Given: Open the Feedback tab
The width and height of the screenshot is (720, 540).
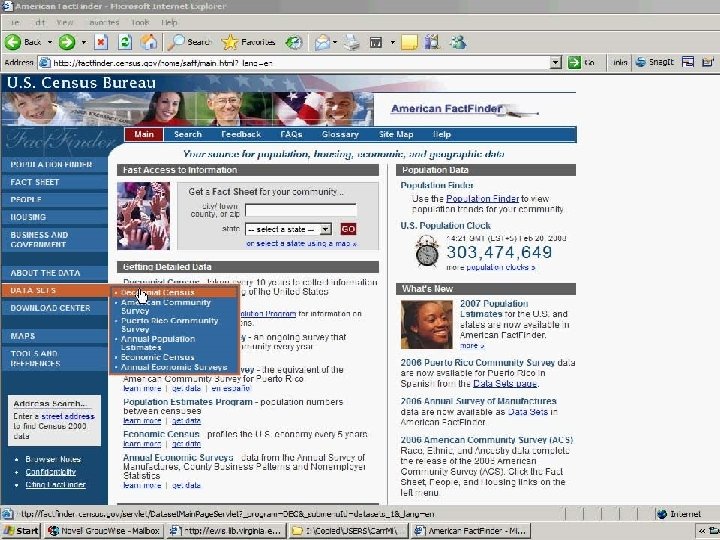Looking at the screenshot, I should (241, 135).
